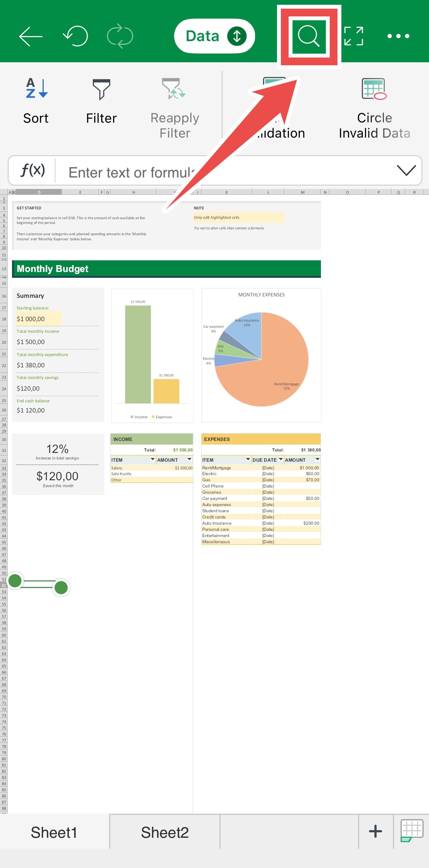Screen dimensions: 429x868
Task: Tap the Rent/Mortgage expense row
Action: (261, 468)
